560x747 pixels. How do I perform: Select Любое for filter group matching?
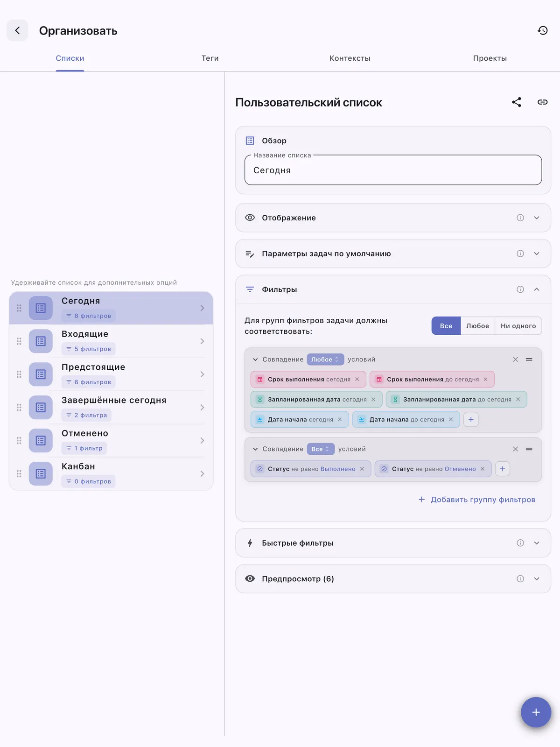tap(477, 326)
